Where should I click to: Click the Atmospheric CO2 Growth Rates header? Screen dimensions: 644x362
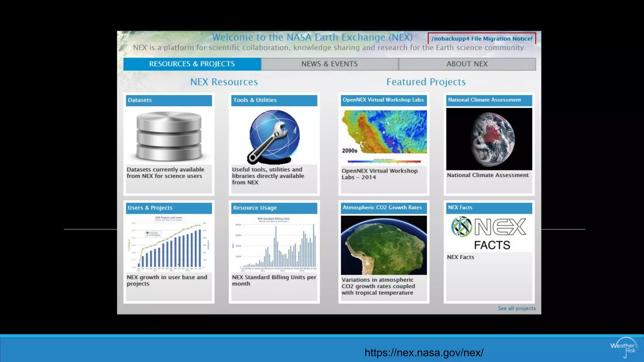384,208
